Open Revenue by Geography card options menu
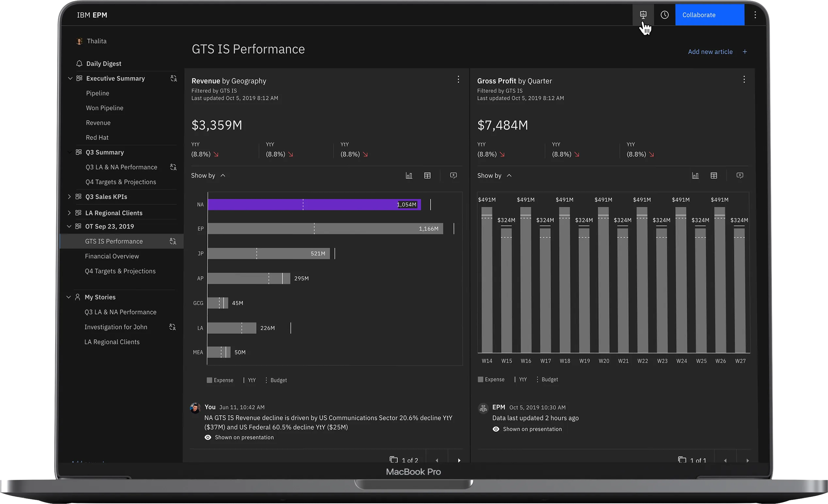 point(458,79)
